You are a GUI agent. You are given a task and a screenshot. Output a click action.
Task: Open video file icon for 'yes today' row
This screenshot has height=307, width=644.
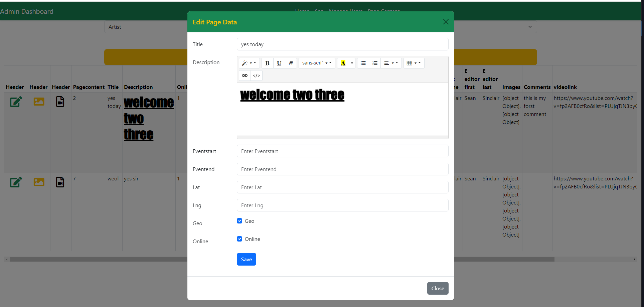pyautogui.click(x=60, y=102)
